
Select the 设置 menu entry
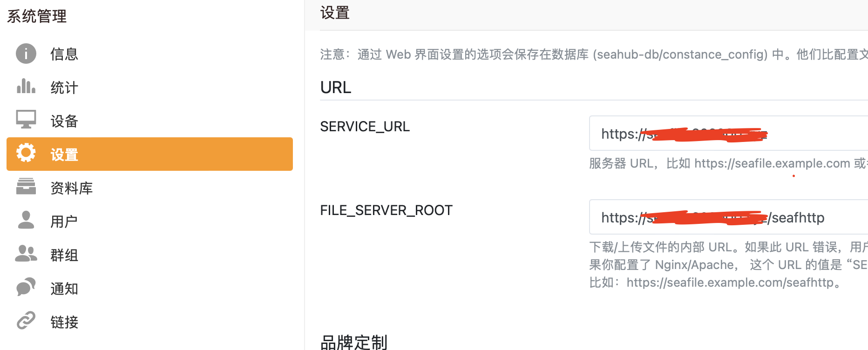point(149,154)
